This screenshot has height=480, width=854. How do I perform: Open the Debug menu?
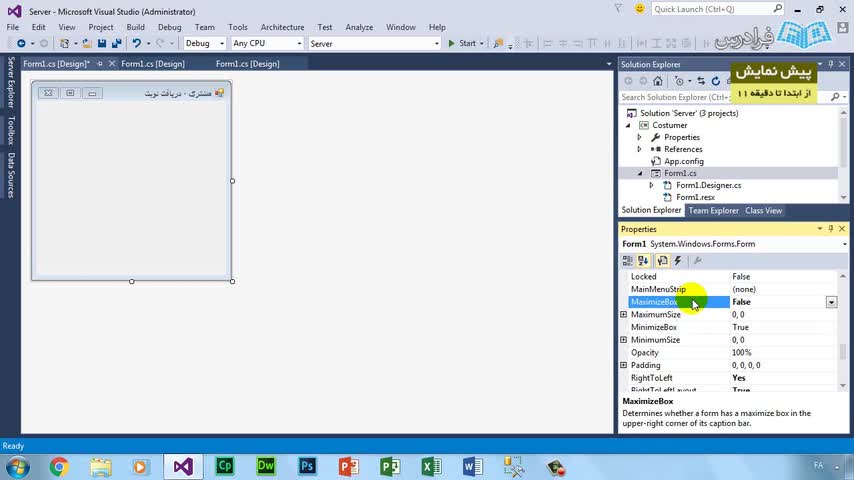pyautogui.click(x=169, y=27)
